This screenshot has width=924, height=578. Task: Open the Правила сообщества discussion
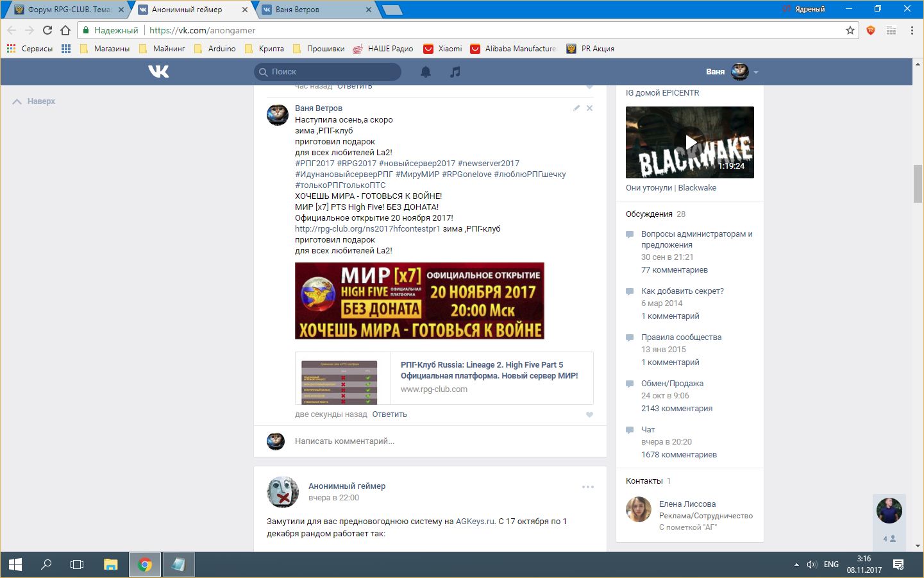coord(681,337)
